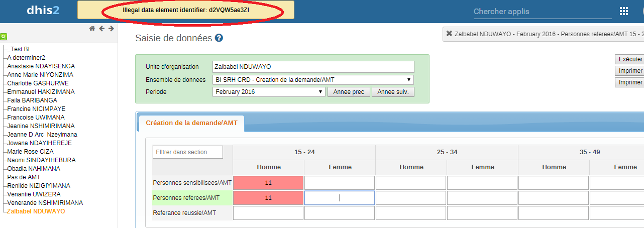Open the apps grid menu icon
The width and height of the screenshot is (644, 228).
point(623,11)
